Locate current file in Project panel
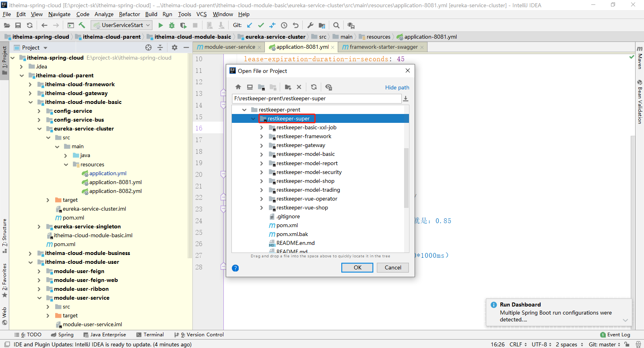The width and height of the screenshot is (644, 348). click(149, 48)
